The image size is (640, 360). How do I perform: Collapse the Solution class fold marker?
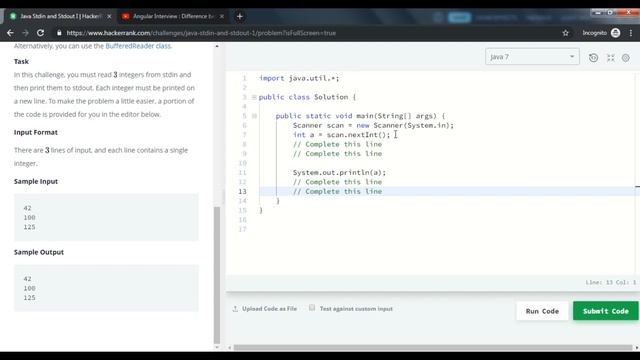pyautogui.click(x=254, y=97)
